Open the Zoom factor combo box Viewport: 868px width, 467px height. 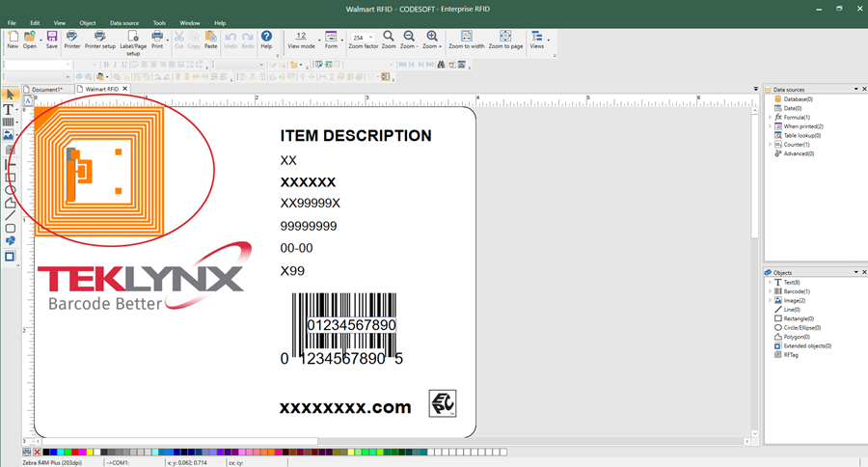click(362, 38)
